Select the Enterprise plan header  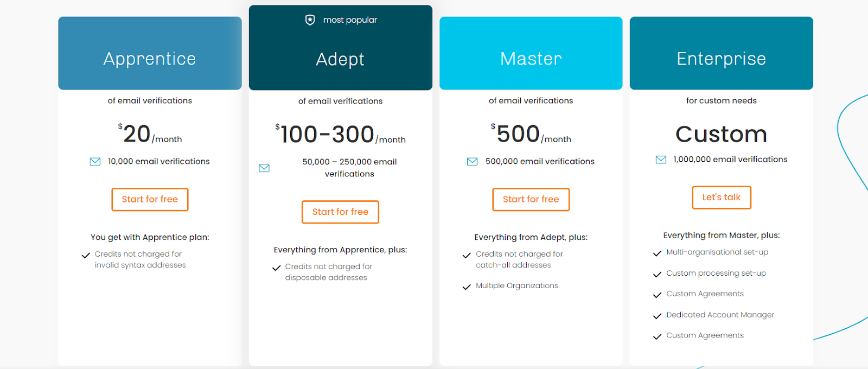[722, 53]
